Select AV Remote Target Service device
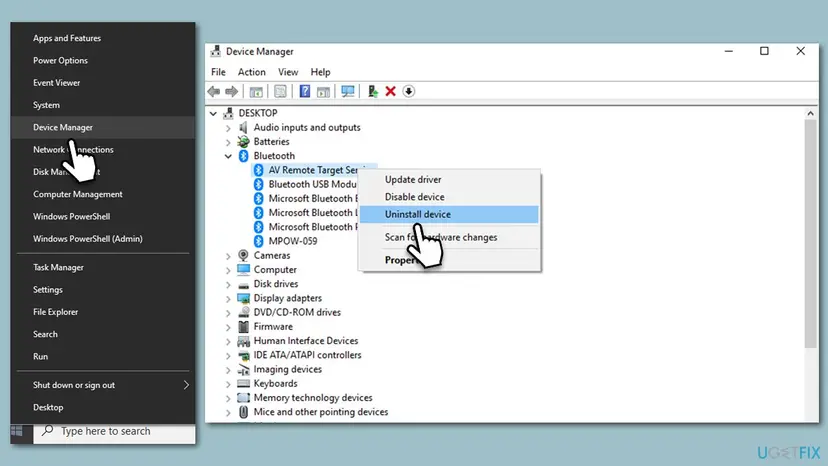This screenshot has height=466, width=828. [313, 170]
